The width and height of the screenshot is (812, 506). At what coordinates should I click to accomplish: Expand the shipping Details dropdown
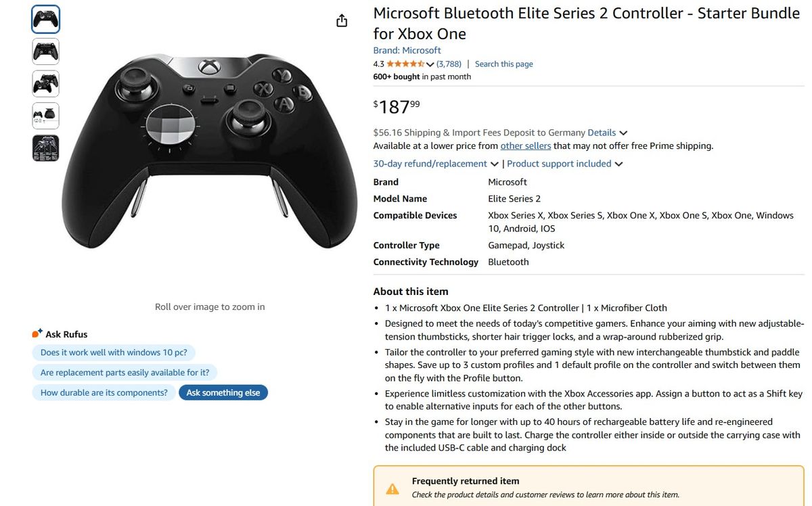602,132
